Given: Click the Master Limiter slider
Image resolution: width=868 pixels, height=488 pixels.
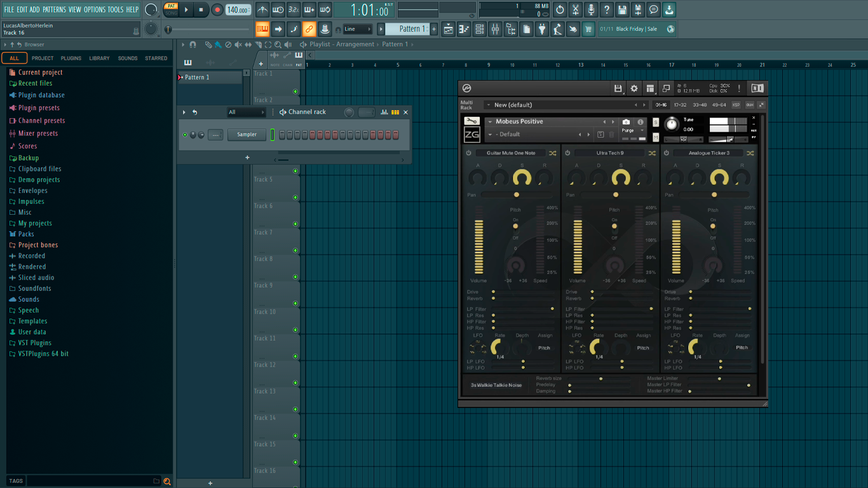Looking at the screenshot, I should click(x=718, y=379).
